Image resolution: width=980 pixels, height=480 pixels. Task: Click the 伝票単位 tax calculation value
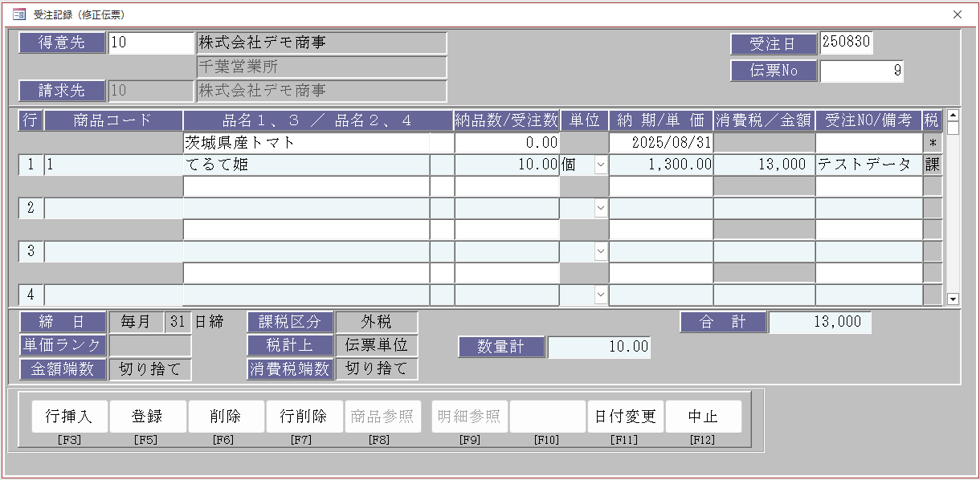point(377,345)
